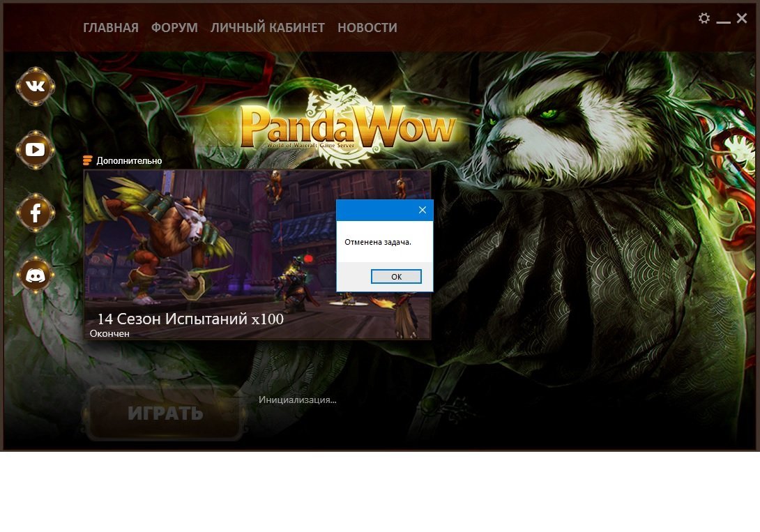Close the PandaWow launcher window
Screen dimensions: 760x532
742,18
